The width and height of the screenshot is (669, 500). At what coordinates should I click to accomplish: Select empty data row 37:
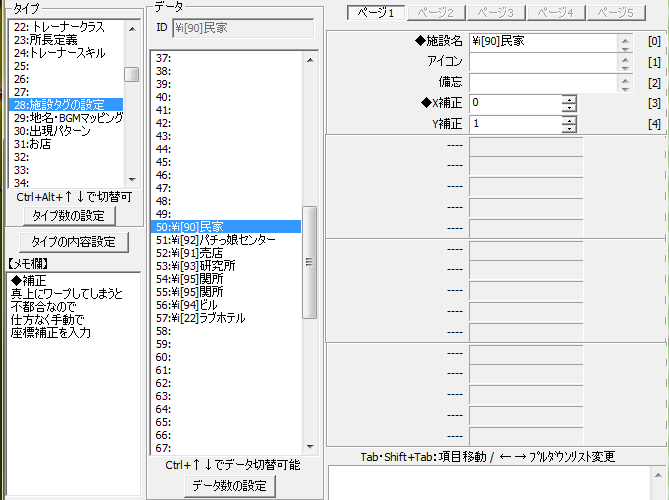click(x=226, y=58)
